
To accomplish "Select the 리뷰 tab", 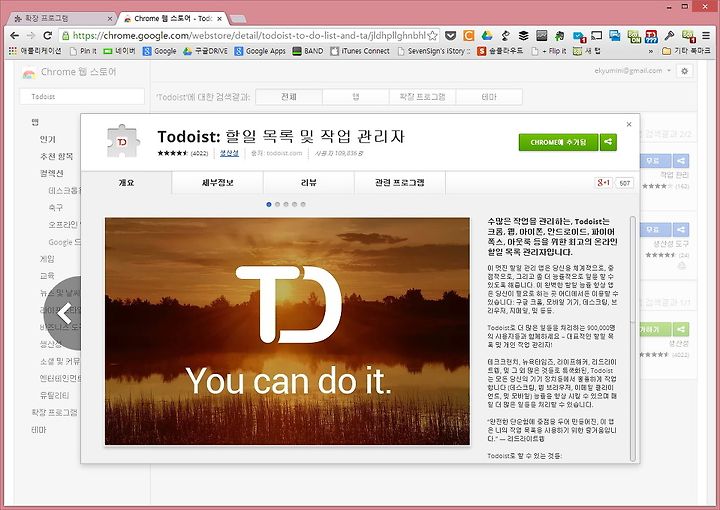I will [309, 183].
